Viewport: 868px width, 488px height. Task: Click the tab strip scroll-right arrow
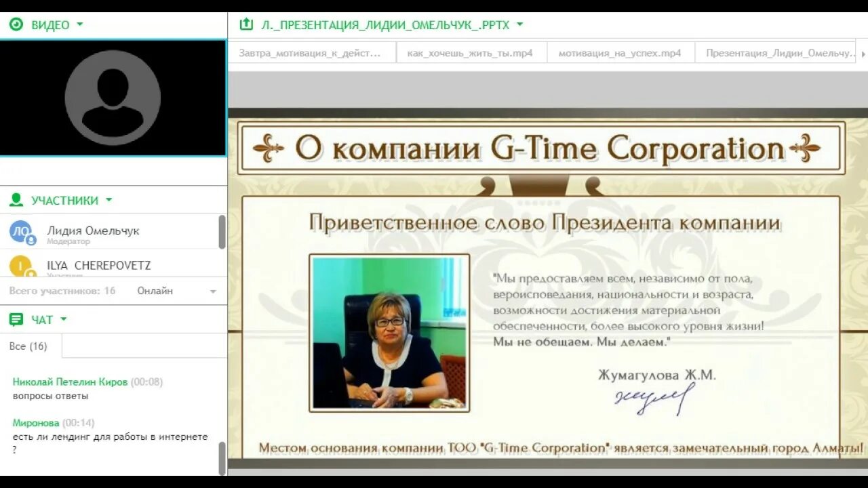pyautogui.click(x=863, y=53)
